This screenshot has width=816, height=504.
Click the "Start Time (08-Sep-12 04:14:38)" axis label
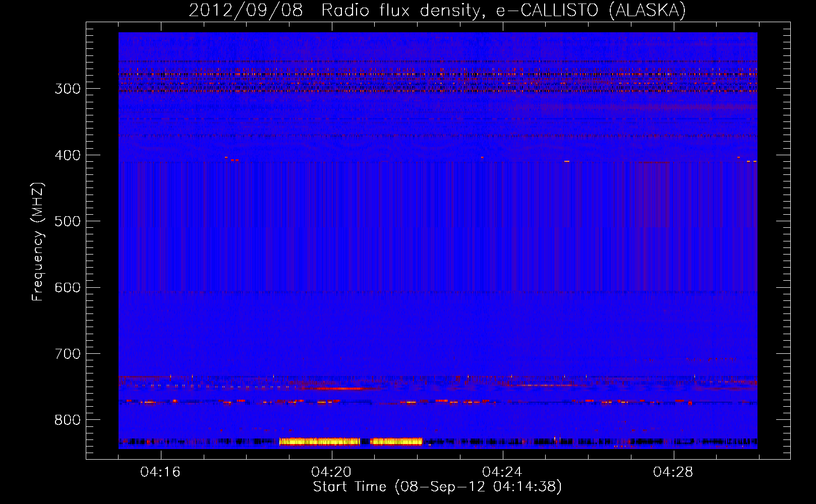pyautogui.click(x=437, y=487)
